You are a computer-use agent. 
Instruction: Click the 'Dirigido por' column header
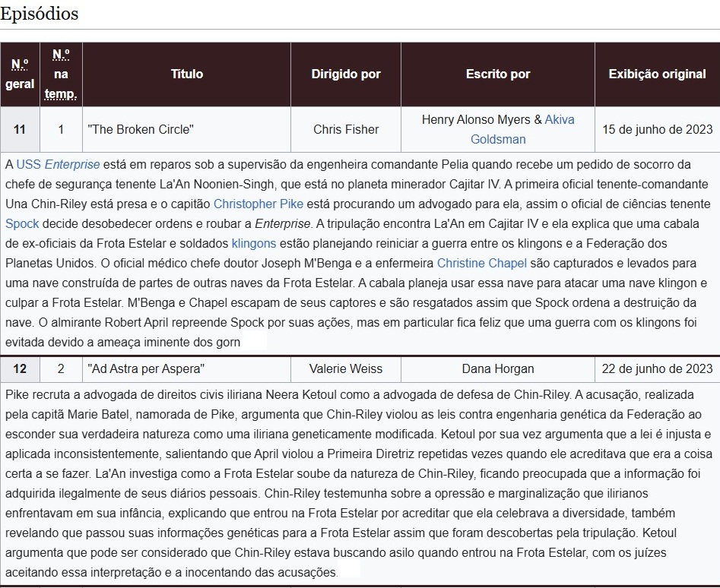pos(346,74)
